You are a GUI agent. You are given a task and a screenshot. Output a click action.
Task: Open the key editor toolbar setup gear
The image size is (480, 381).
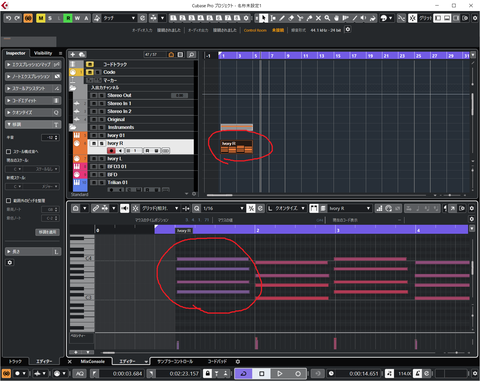point(472,208)
